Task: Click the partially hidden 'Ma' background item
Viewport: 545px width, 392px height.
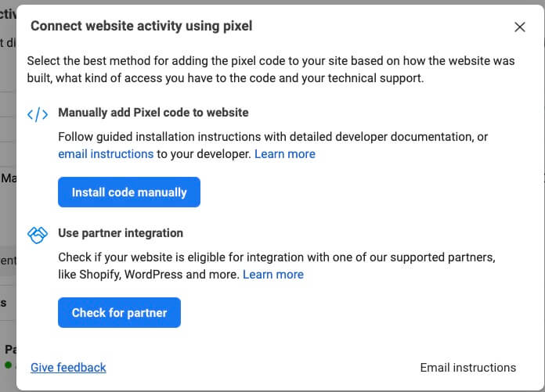Action: coord(9,178)
